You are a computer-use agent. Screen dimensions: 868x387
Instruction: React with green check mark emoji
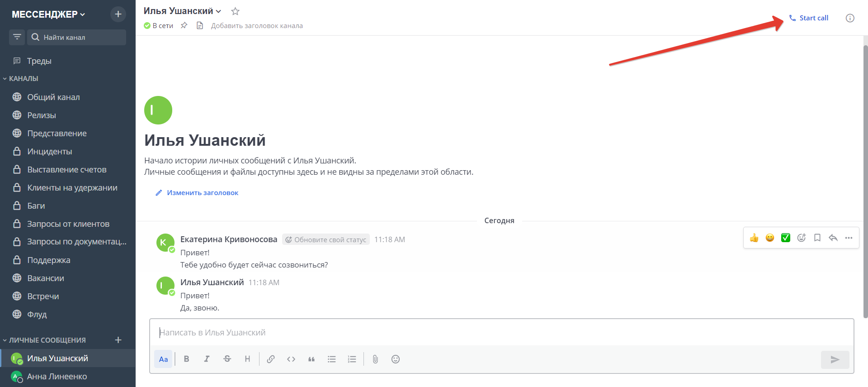pyautogui.click(x=786, y=238)
